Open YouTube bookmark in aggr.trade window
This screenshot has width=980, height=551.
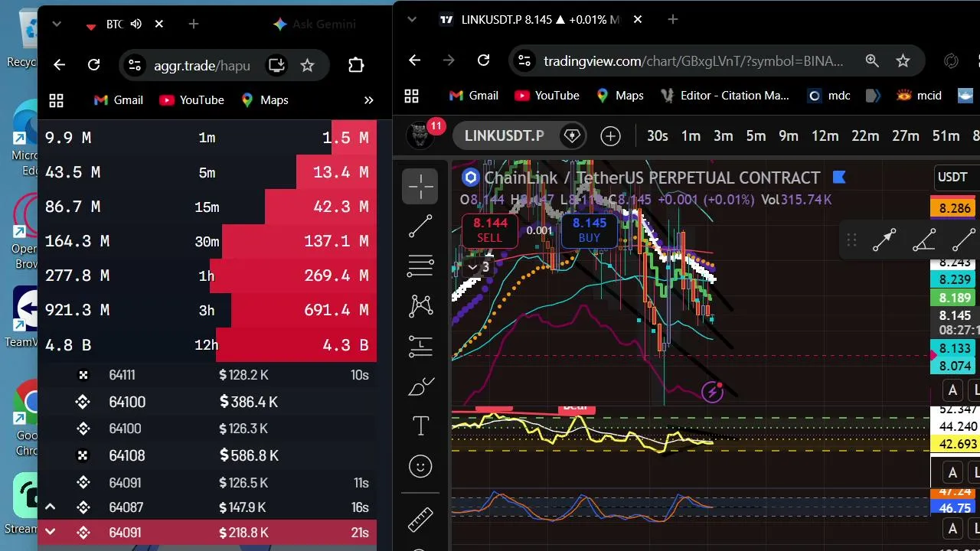pyautogui.click(x=191, y=100)
